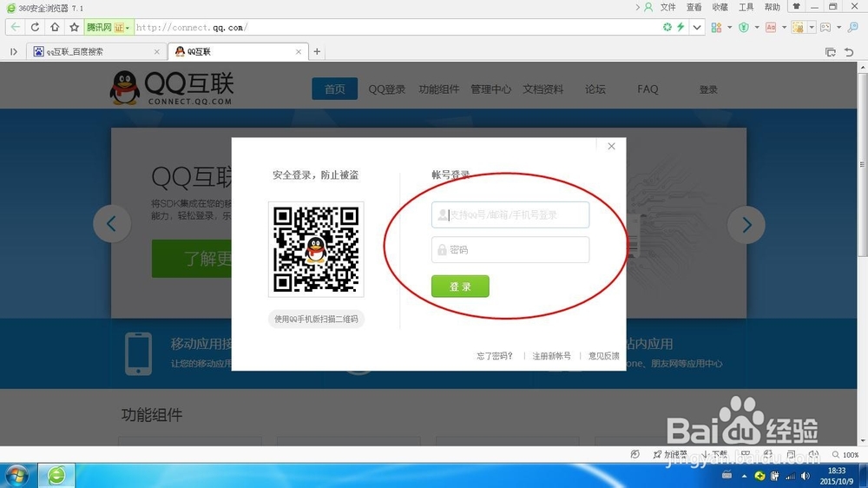This screenshot has height=488, width=868.
Task: Select 管理中心 in the site navigation
Action: click(491, 89)
